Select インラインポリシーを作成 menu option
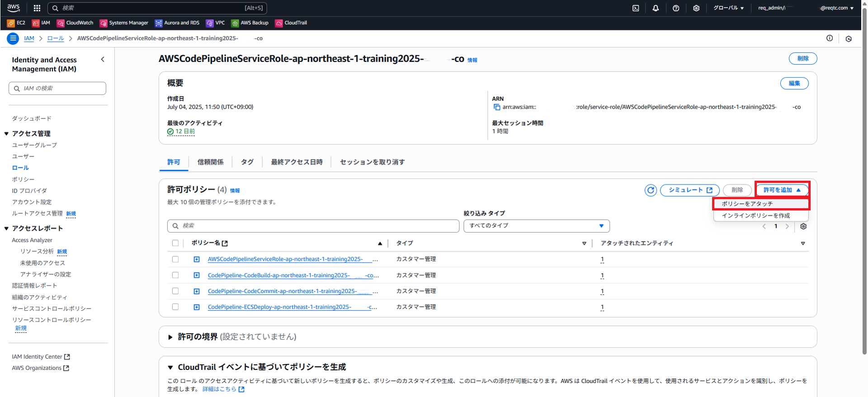Viewport: 868px width, 397px height. (x=761, y=216)
